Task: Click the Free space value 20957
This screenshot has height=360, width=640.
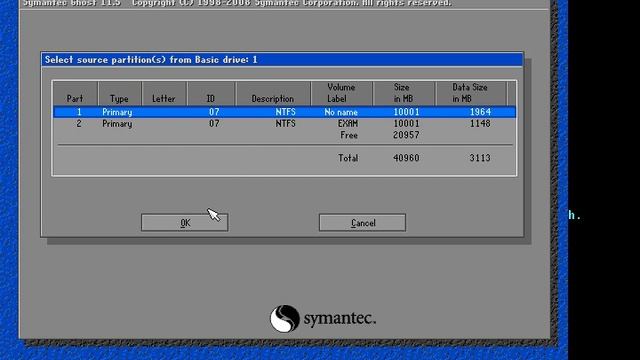Action: coord(406,135)
